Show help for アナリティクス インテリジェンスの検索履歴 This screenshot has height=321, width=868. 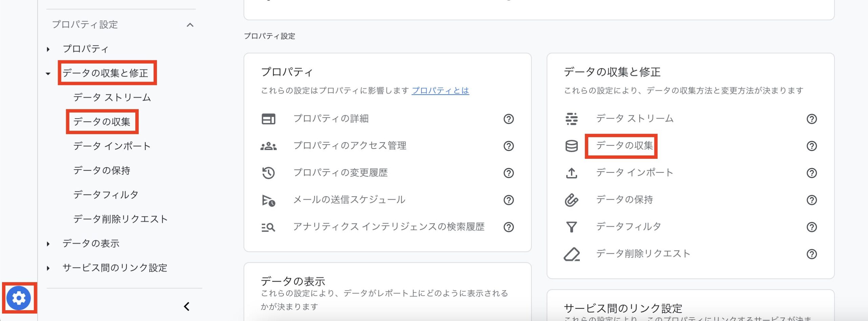point(509,227)
